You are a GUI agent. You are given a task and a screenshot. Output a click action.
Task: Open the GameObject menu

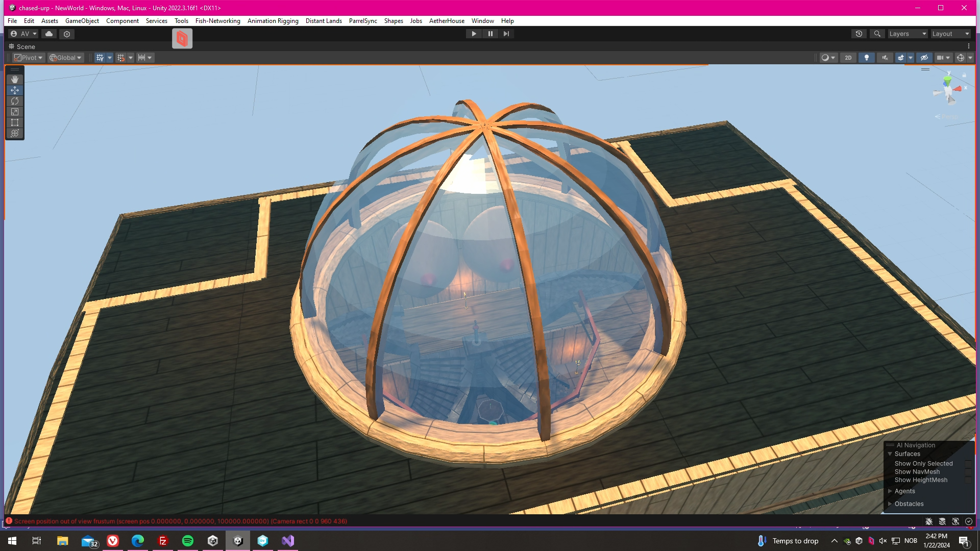82,21
